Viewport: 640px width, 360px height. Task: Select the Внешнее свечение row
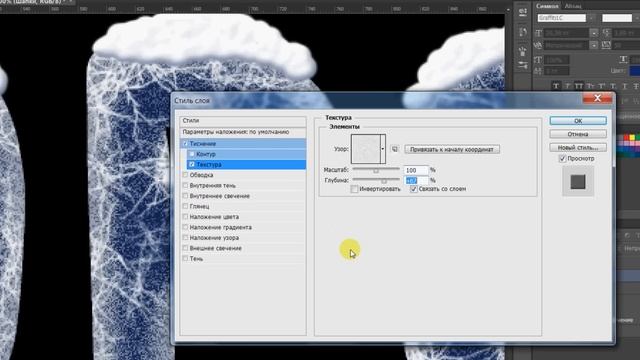[243, 248]
